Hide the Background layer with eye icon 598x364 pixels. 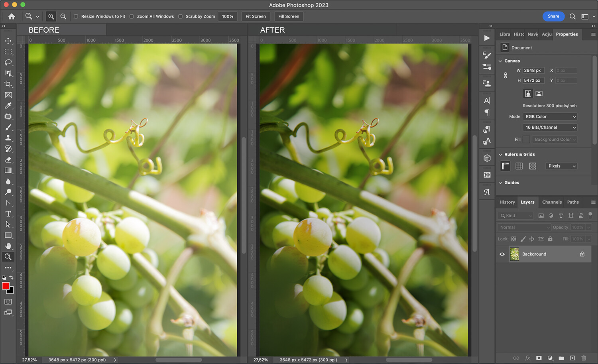pyautogui.click(x=502, y=254)
